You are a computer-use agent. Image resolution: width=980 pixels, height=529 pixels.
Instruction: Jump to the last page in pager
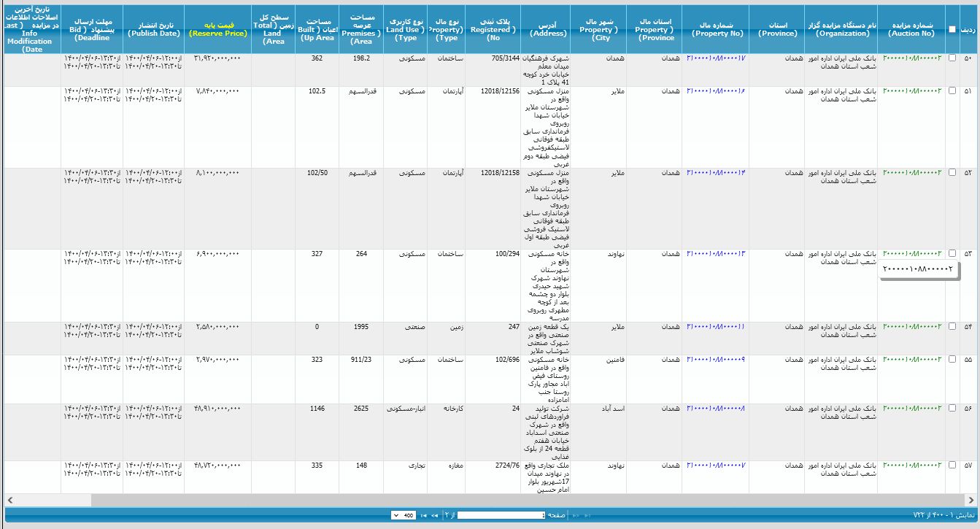(424, 515)
